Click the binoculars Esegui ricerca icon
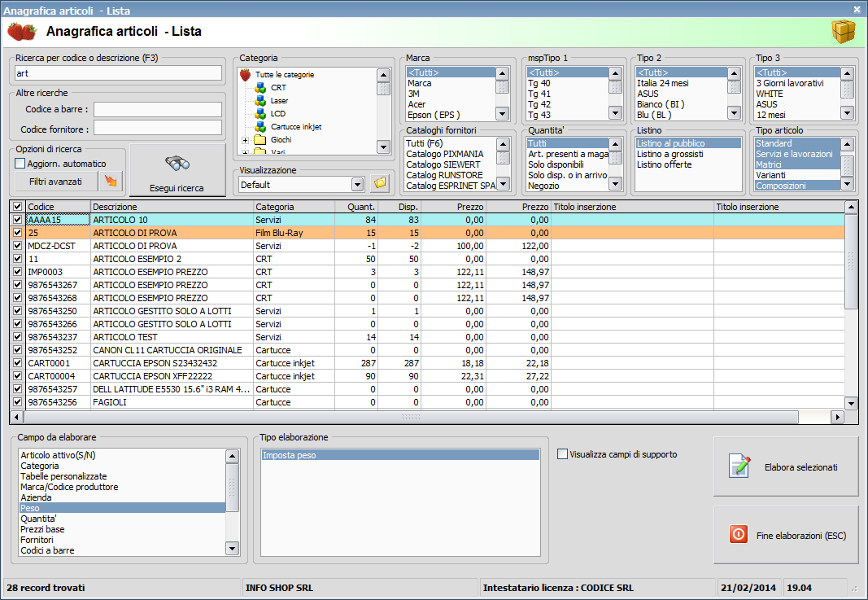Viewport: 868px width, 600px height. click(177, 164)
